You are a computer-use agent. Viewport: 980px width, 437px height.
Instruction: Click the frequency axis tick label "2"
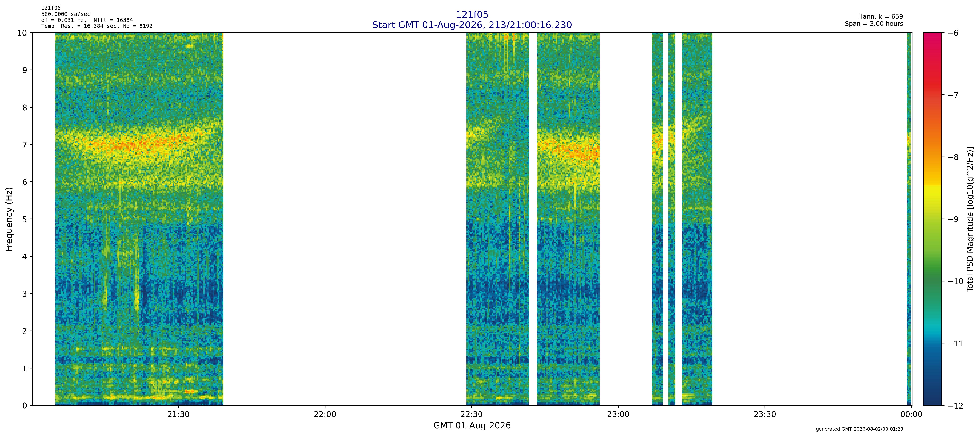[x=25, y=331]
